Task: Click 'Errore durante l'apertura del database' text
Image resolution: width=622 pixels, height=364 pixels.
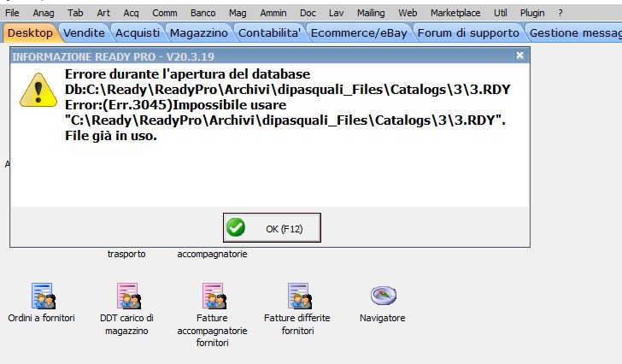Action: [188, 74]
